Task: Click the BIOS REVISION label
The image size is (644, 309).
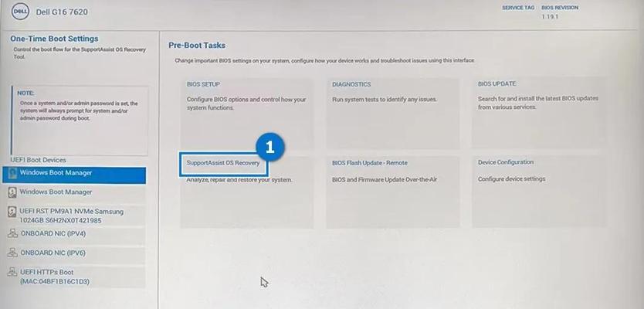Action: [x=560, y=8]
